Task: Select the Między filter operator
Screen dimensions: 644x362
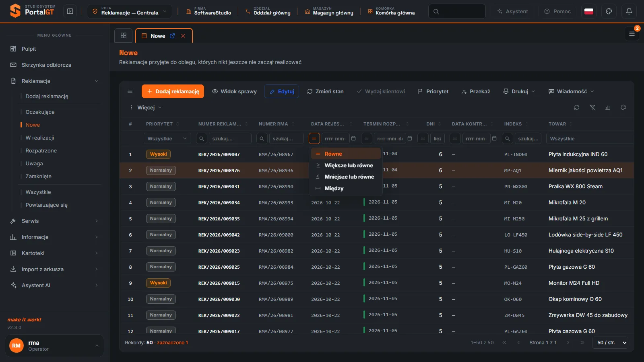Action: (x=345, y=188)
